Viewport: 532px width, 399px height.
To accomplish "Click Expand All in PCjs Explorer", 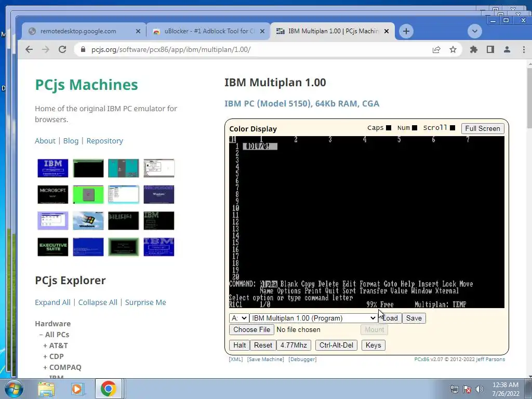I will point(52,302).
